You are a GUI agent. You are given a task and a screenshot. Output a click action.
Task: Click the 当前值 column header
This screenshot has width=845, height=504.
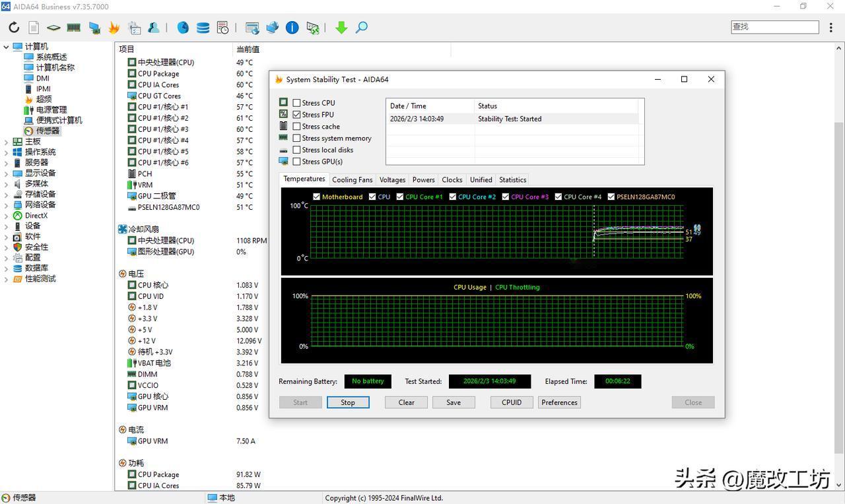pos(248,49)
